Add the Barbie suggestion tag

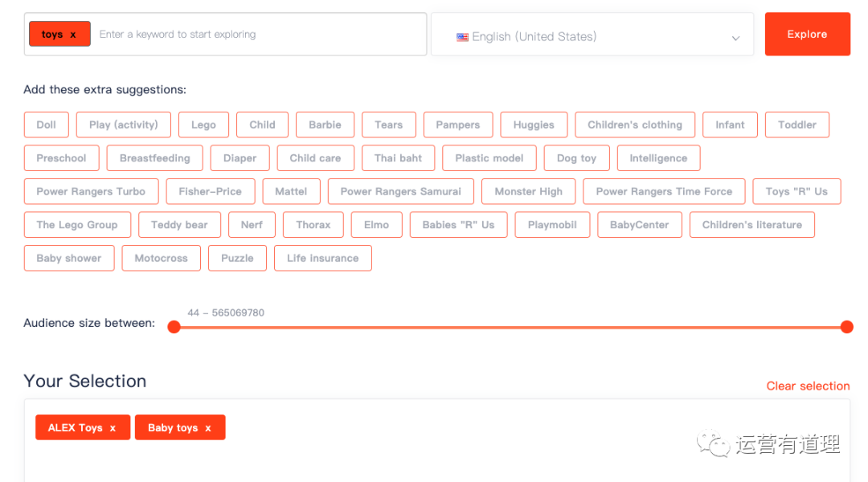pyautogui.click(x=325, y=125)
